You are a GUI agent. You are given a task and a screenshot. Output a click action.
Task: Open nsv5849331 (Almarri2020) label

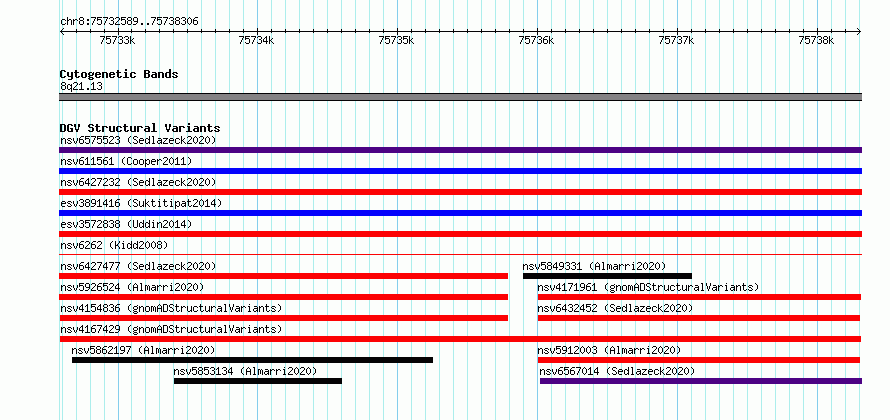[x=594, y=266]
